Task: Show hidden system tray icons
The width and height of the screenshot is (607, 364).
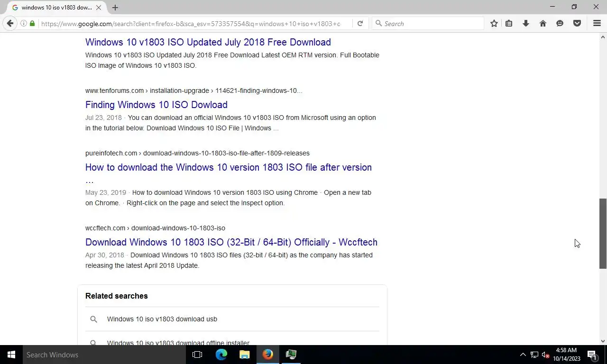Action: click(x=523, y=355)
